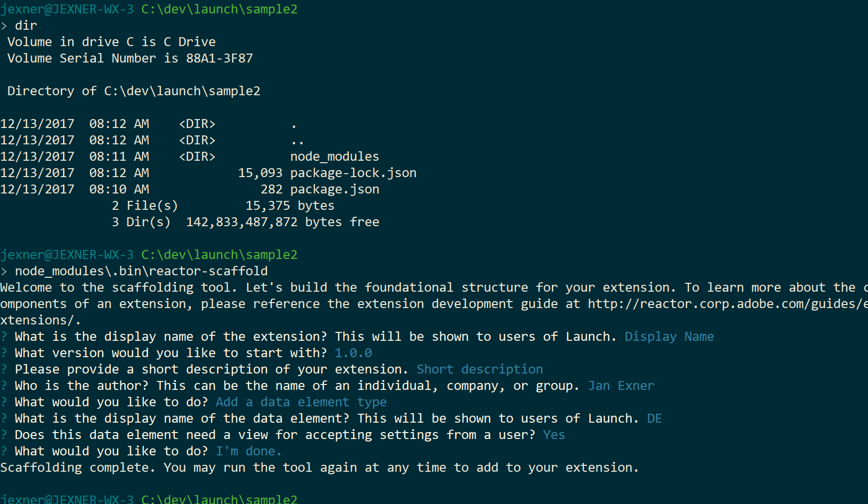Click the node_modules directory entry

coord(334,156)
